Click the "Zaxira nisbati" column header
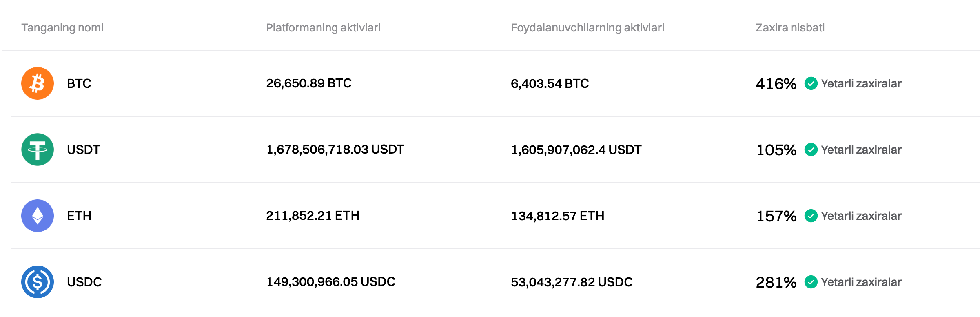The height and width of the screenshot is (317, 980). (790, 27)
